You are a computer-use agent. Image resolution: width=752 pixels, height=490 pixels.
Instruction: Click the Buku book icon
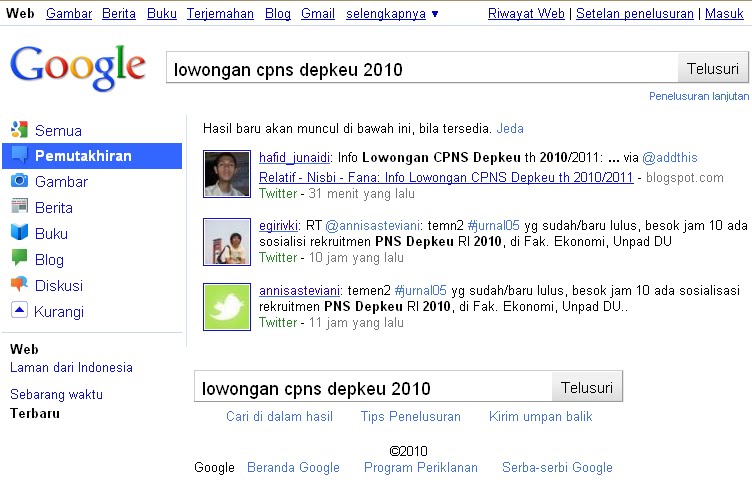pyautogui.click(x=19, y=232)
